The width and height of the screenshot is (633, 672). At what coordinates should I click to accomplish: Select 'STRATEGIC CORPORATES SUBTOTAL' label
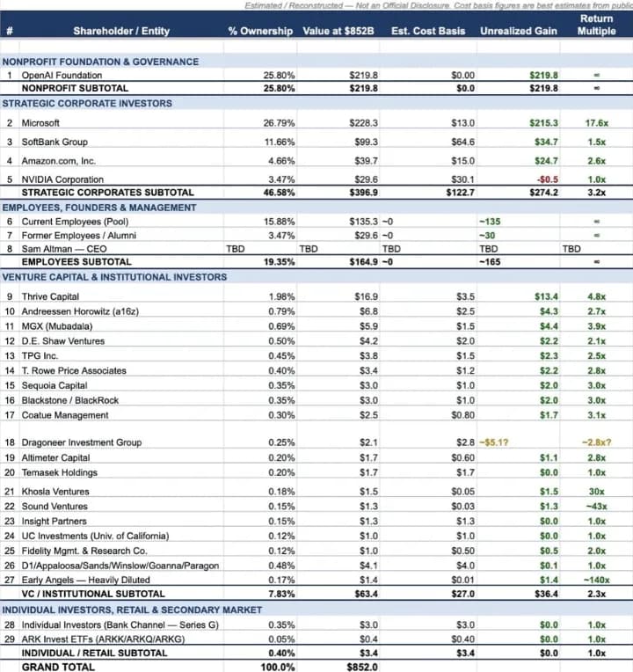(107, 193)
